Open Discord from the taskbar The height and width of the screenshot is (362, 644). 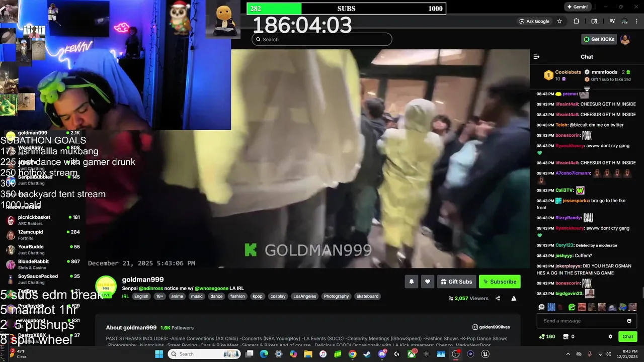click(x=382, y=354)
